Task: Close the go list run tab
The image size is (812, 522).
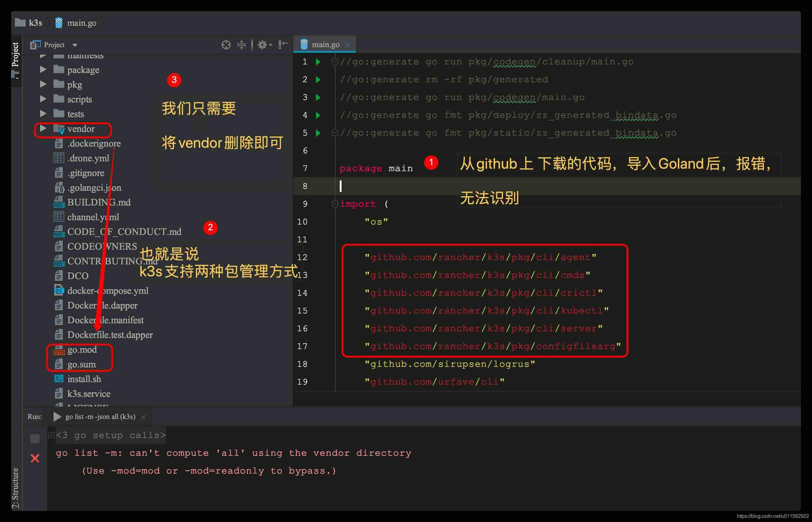Action: point(143,417)
